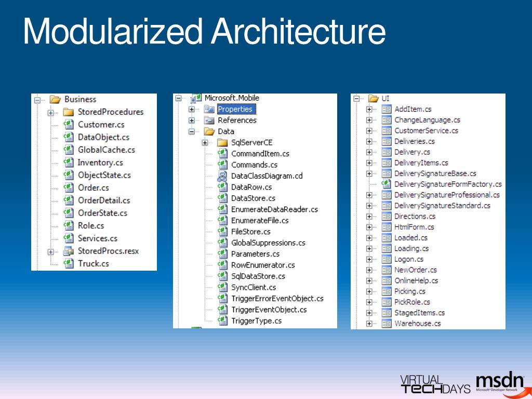Viewport: 532px width, 399px height.
Task: Click the GlobalCache.cs file icon
Action: (x=69, y=150)
